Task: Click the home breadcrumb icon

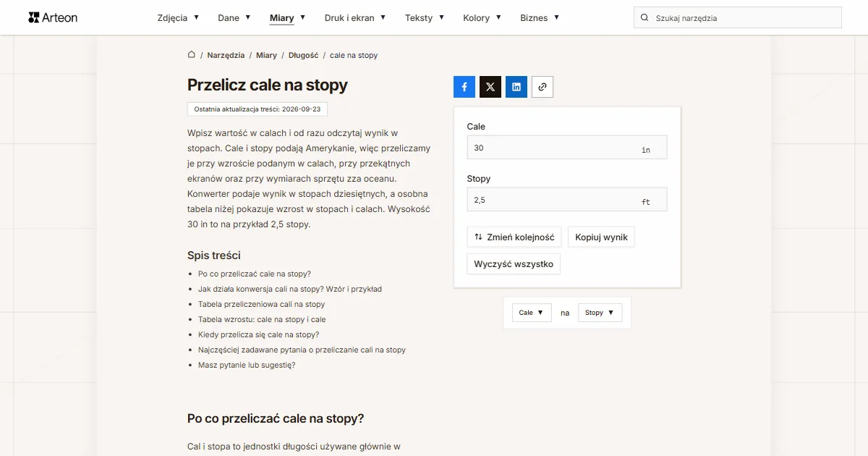Action: (x=192, y=55)
